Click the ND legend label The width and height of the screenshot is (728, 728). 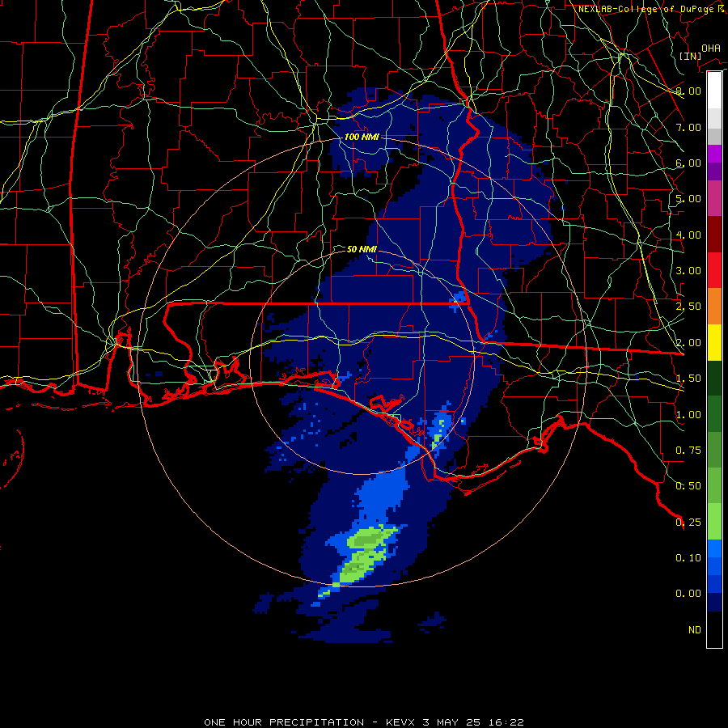click(695, 630)
